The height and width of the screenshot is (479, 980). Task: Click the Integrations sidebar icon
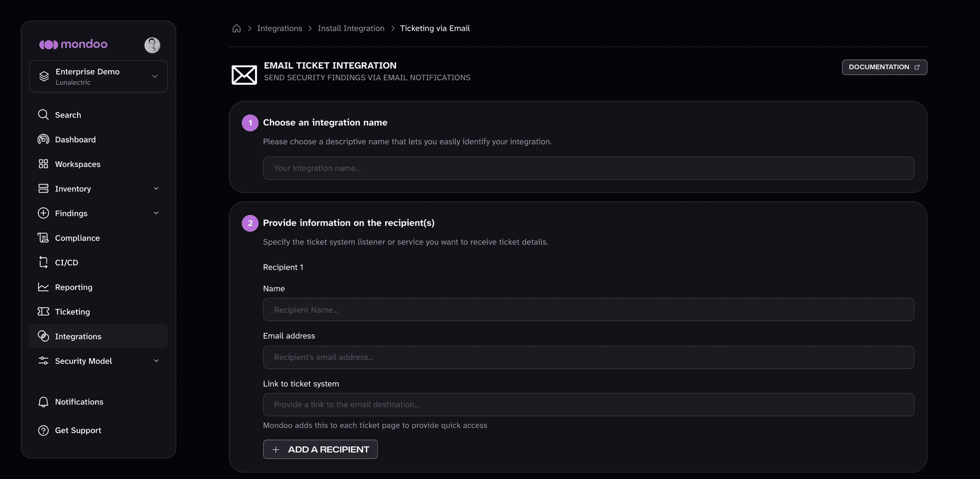[x=43, y=336]
